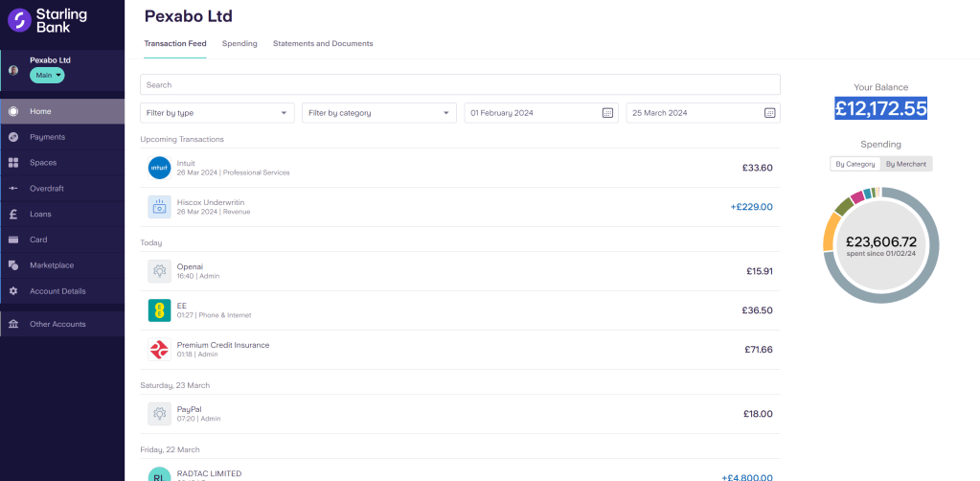The width and height of the screenshot is (980, 481).
Task: Open the PayPal transaction
Action: [460, 414]
